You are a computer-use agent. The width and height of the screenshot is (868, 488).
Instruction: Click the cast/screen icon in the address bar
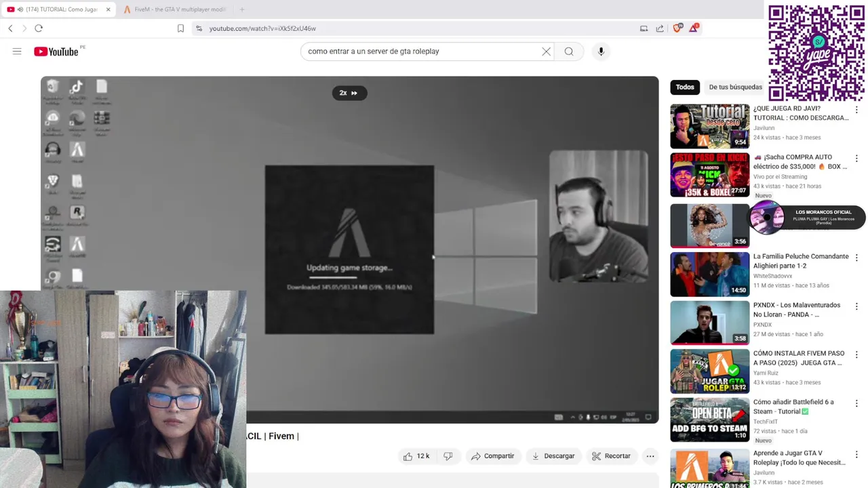[644, 28]
